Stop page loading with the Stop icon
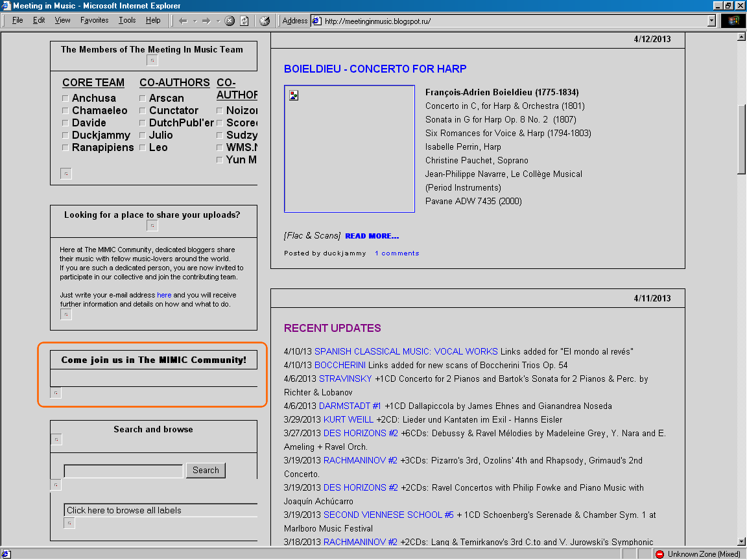Viewport: 747px width, 560px height. 230,21
